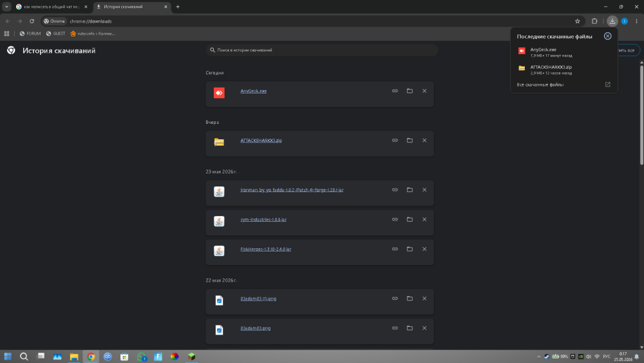
Task: Open a new browser tab
Action: [178, 6]
